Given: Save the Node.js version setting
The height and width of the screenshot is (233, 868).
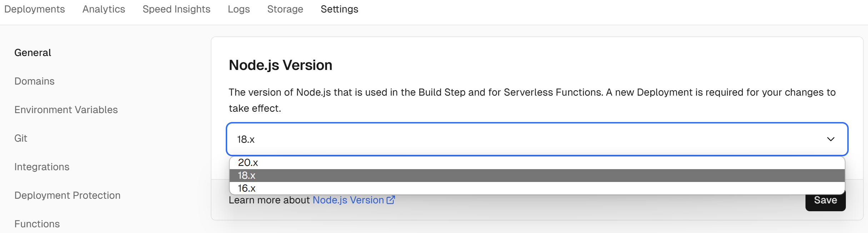Looking at the screenshot, I should pos(825,201).
